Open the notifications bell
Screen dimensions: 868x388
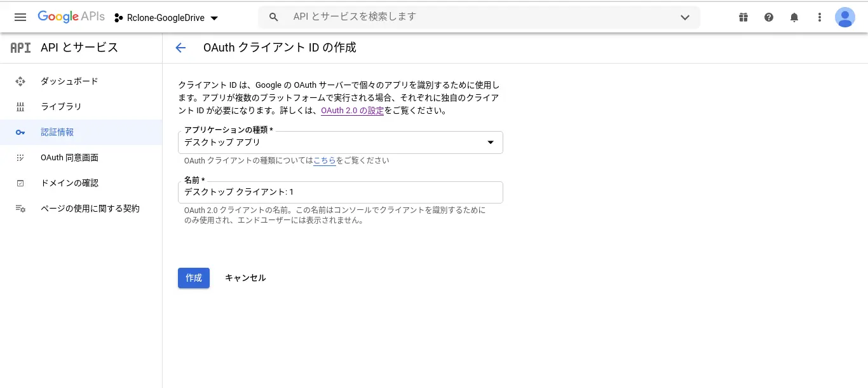794,17
